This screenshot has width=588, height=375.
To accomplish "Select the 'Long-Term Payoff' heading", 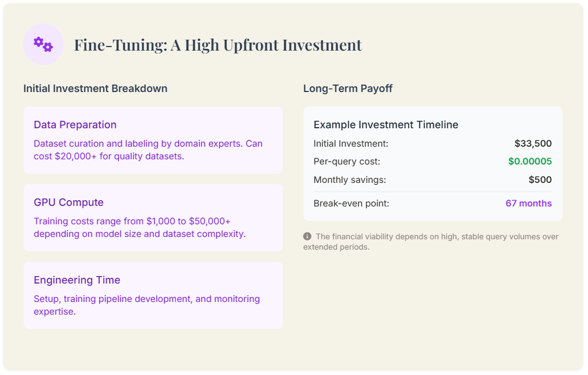I will 348,89.
